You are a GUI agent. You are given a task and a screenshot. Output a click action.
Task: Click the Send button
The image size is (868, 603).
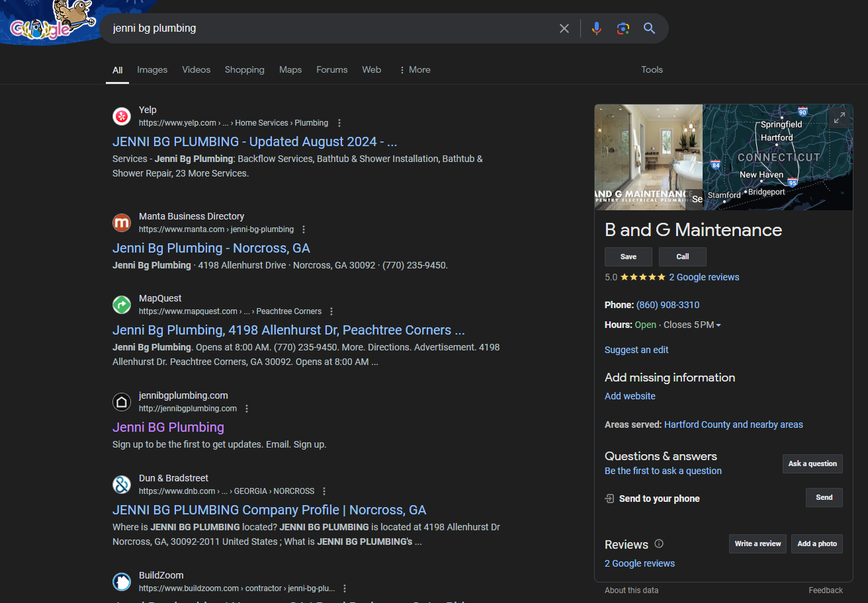click(824, 497)
